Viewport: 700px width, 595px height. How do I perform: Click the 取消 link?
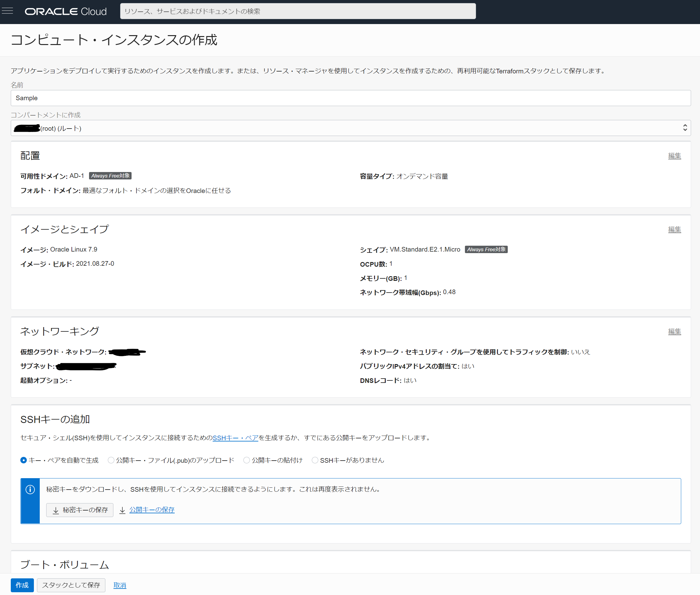tap(120, 585)
